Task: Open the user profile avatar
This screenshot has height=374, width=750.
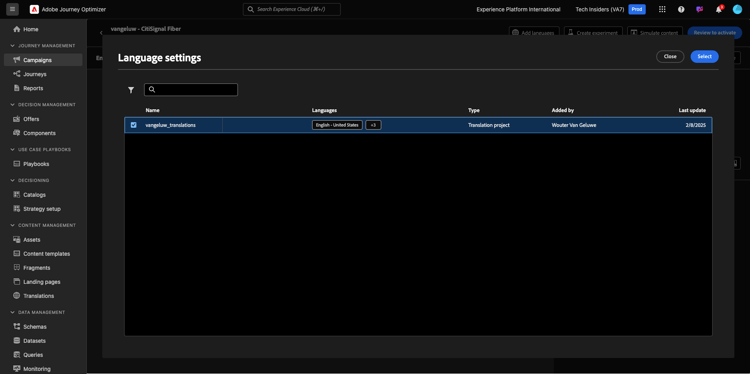Action: (x=737, y=9)
